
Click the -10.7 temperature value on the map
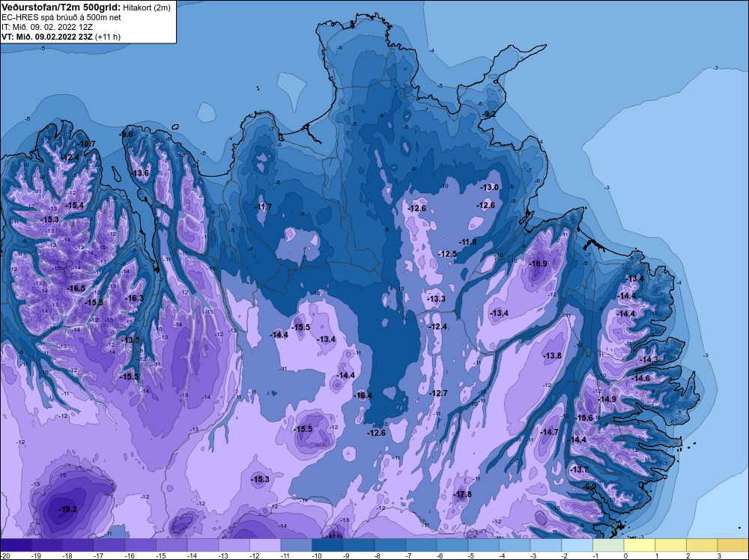86,144
